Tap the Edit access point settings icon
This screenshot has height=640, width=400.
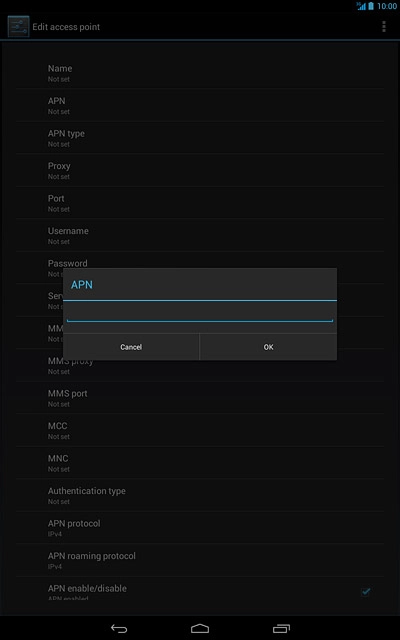click(x=18, y=27)
